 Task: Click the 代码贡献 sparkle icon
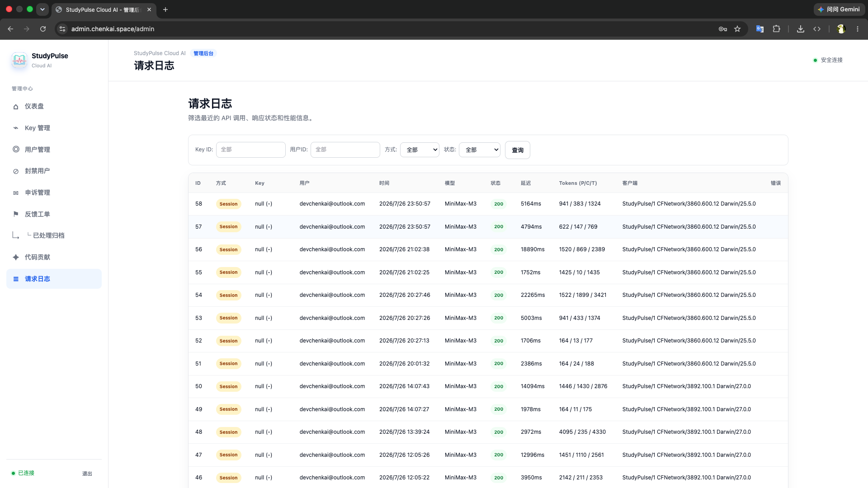tap(16, 257)
